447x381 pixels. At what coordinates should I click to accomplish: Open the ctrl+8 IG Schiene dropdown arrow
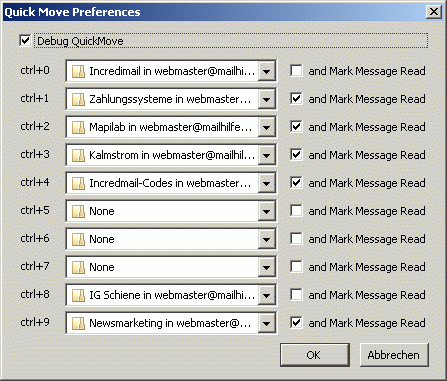tap(266, 295)
